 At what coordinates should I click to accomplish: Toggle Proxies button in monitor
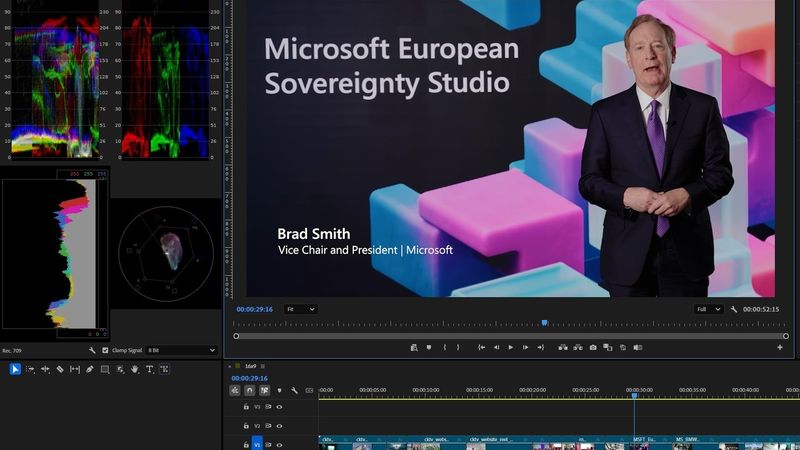(x=623, y=347)
